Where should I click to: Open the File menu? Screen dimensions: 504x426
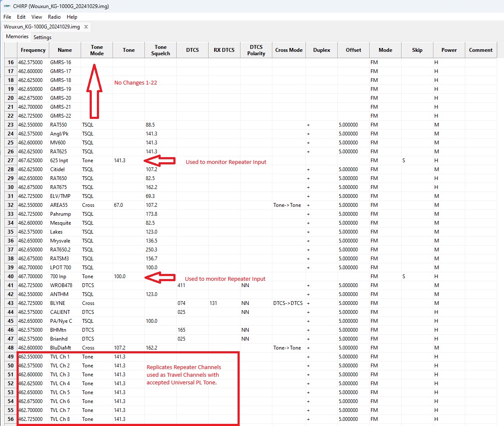click(7, 17)
